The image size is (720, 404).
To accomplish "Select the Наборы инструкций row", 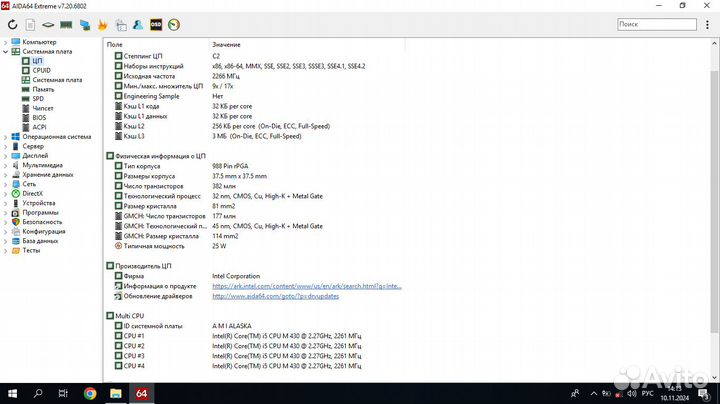I will pos(153,66).
